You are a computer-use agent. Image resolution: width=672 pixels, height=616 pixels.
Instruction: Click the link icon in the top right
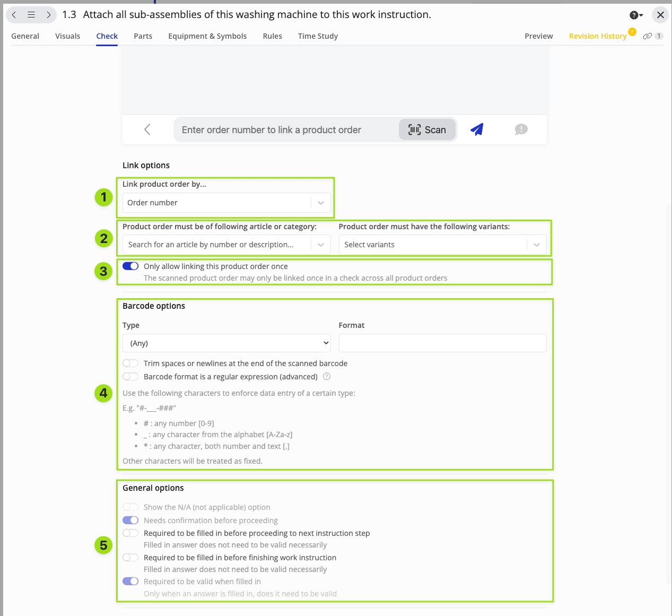click(647, 36)
